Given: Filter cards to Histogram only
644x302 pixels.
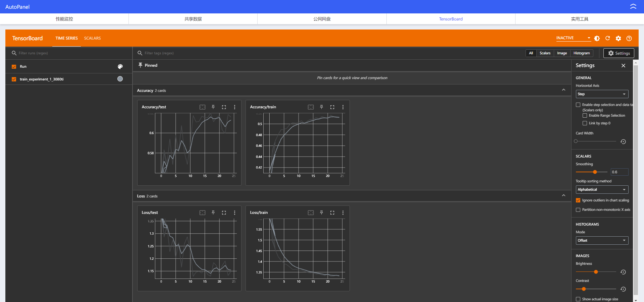Looking at the screenshot, I should click(582, 53).
